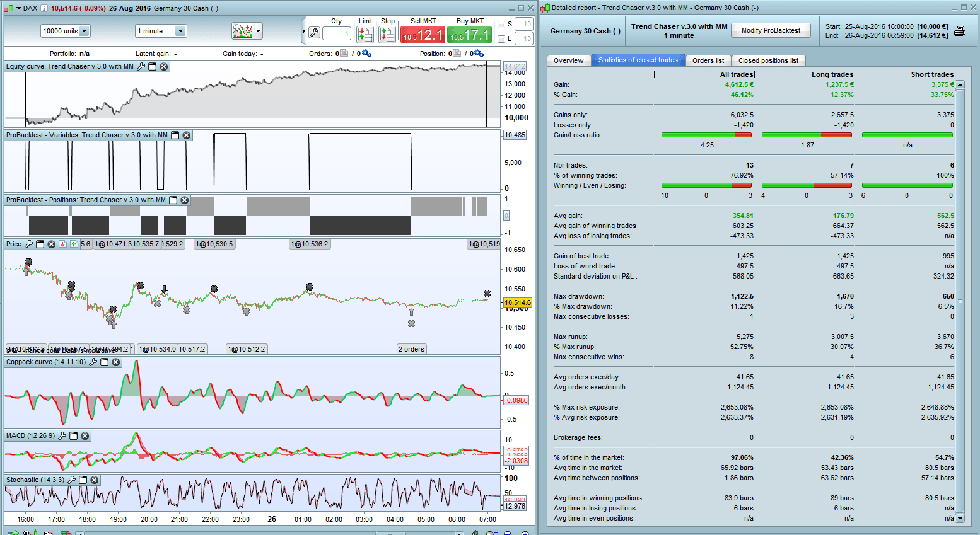Image resolution: width=980 pixels, height=535 pixels.
Task: Click the 1@10,512.2 order label
Action: coord(247,349)
